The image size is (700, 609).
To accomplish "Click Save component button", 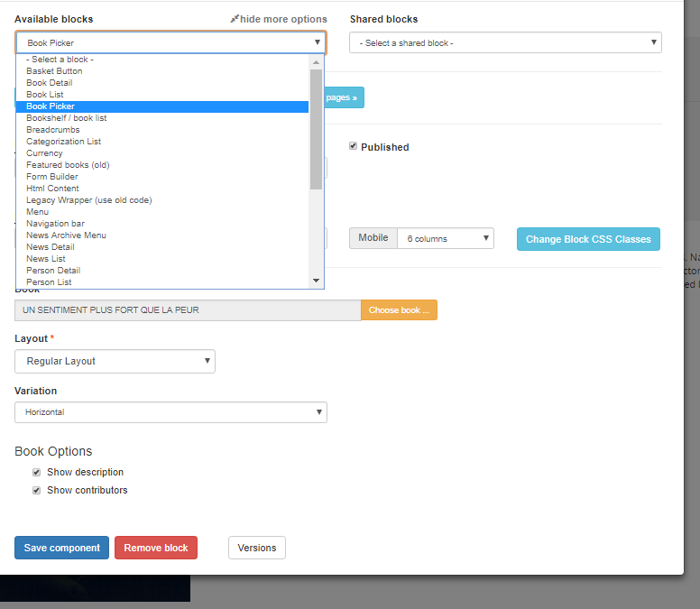I will pos(61,548).
